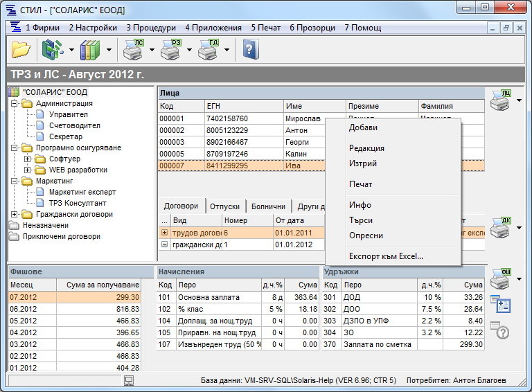
Task: Select the Приключени договори folder
Action: (62, 237)
